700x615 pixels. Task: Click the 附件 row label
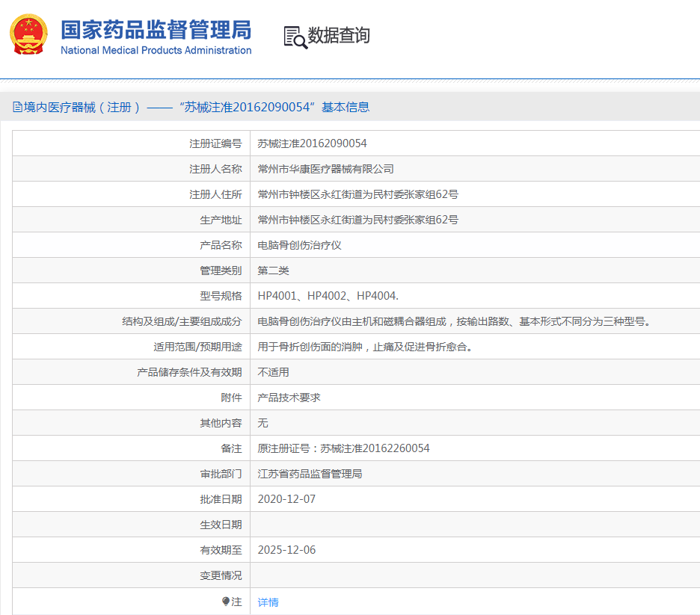[231, 398]
